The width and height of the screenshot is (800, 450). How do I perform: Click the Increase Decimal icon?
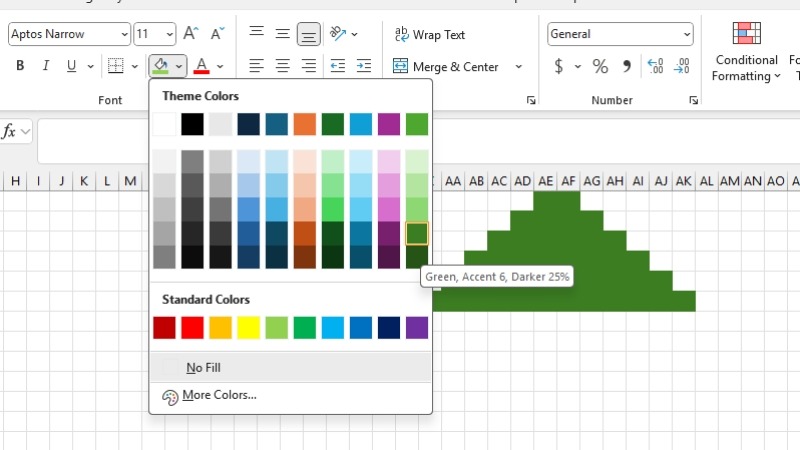pyautogui.click(x=655, y=67)
